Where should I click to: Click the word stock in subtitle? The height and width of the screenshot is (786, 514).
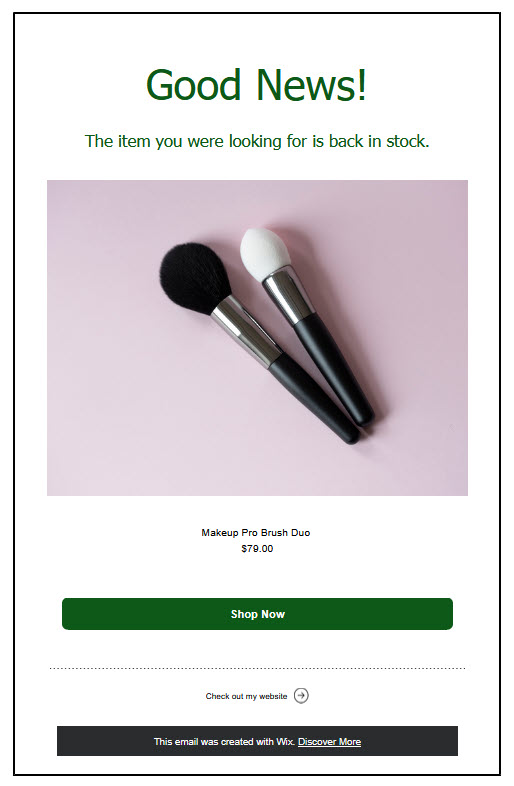[x=408, y=141]
